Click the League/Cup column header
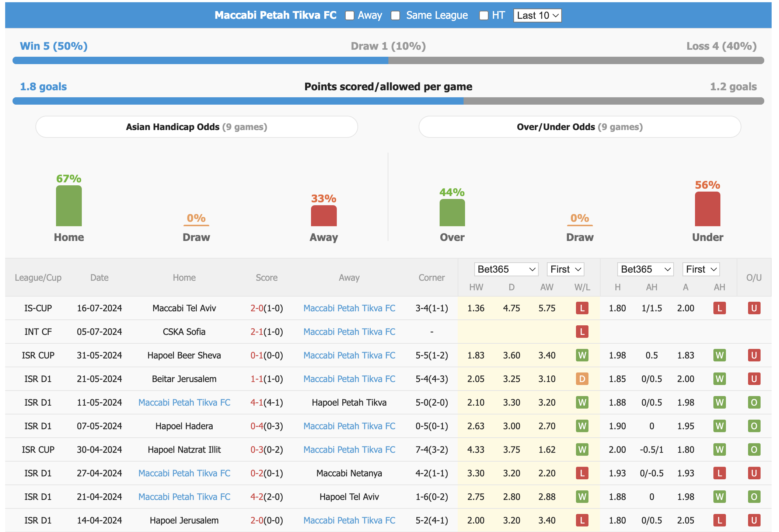This screenshot has height=532, width=779. pos(38,277)
